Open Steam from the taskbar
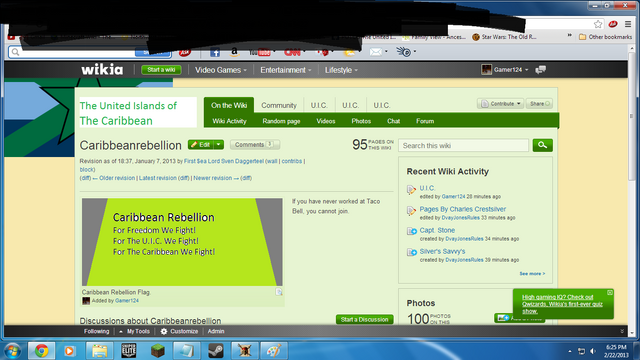Viewport: 640px width, 360px height. 216,351
